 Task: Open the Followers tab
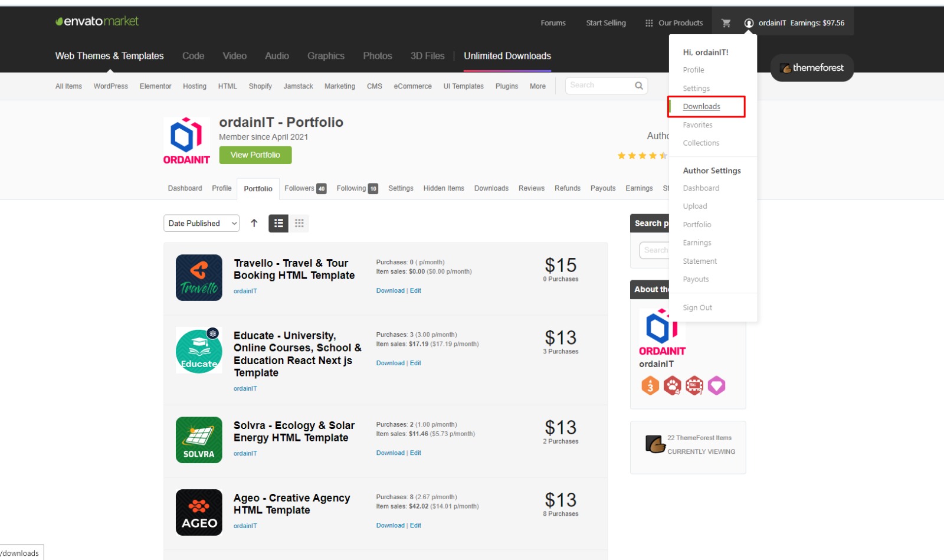point(304,188)
